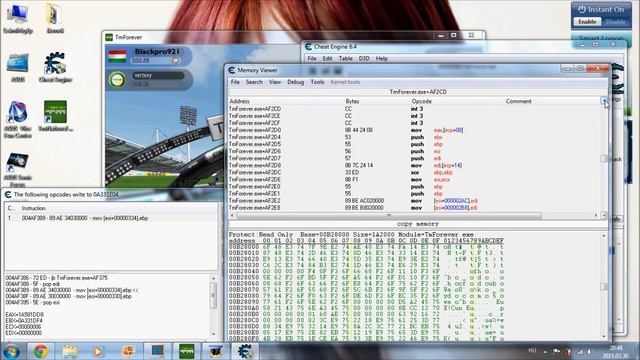This screenshot has height=360, width=640.
Task: Click the Instant On power icon
Action: (582, 9)
